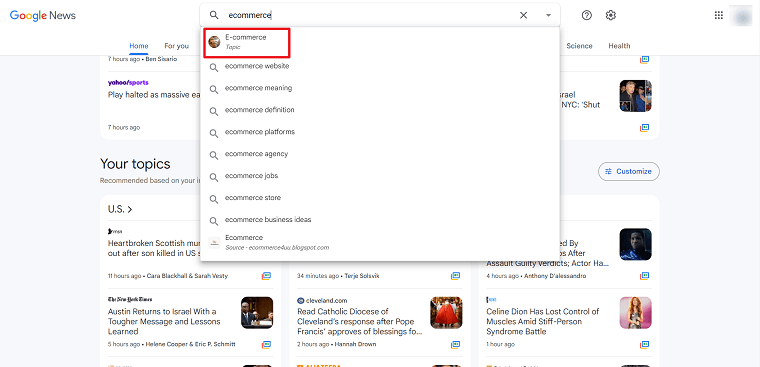Select the Ecommerce blogspot source suggestion
Screen dimensions: 760x367
click(380, 242)
